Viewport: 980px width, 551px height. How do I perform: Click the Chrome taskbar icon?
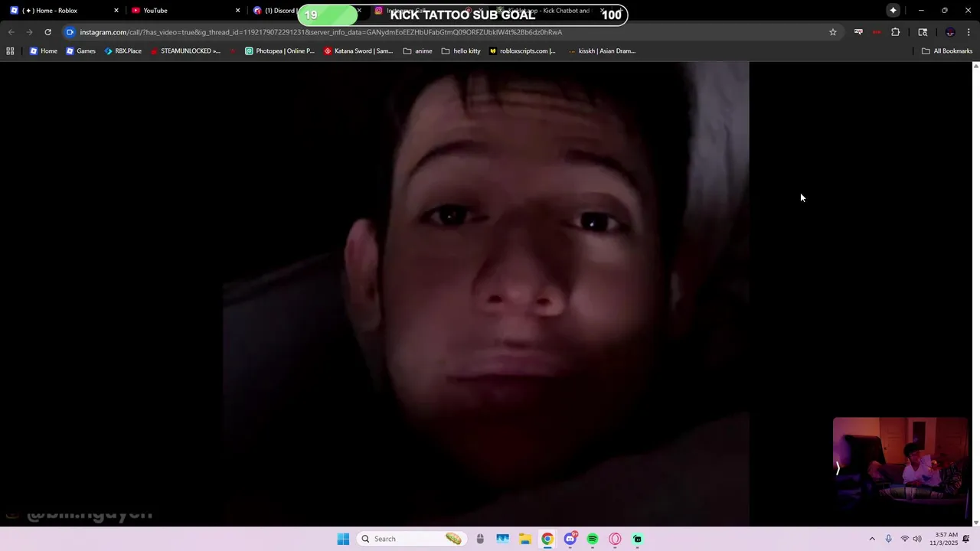point(547,539)
